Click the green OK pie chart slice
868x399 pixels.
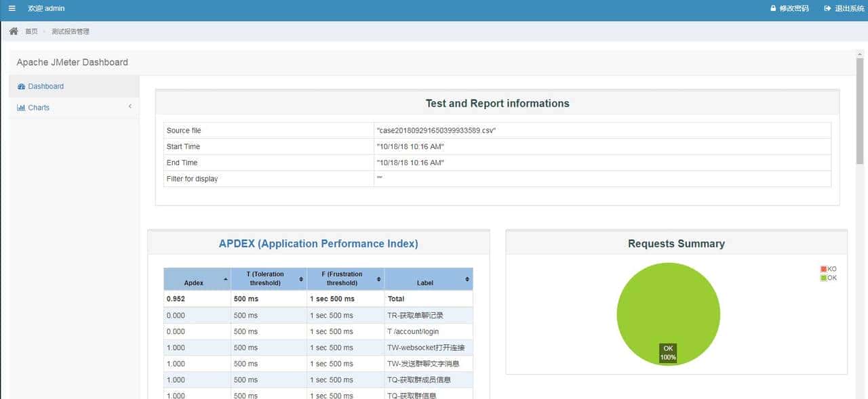pyautogui.click(x=668, y=305)
